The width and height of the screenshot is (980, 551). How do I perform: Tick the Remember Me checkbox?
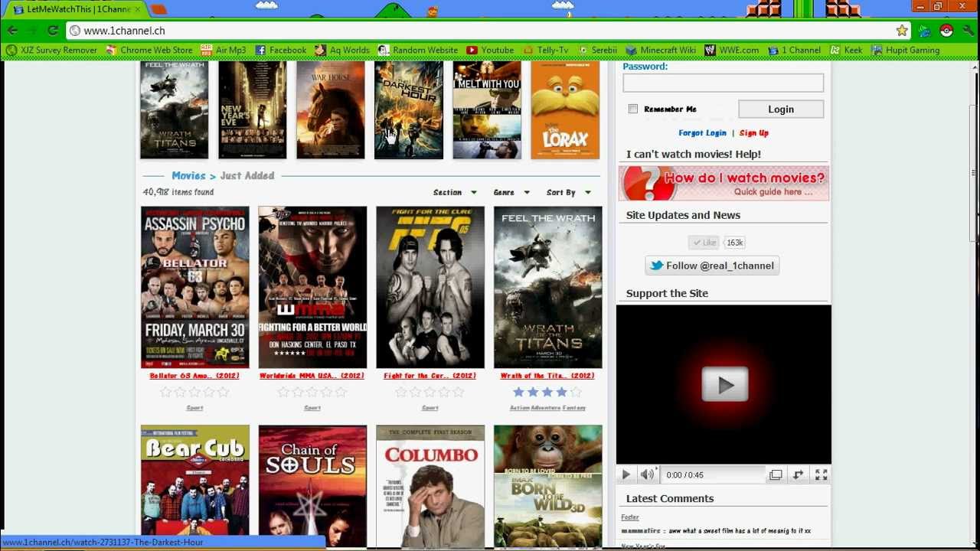(633, 109)
